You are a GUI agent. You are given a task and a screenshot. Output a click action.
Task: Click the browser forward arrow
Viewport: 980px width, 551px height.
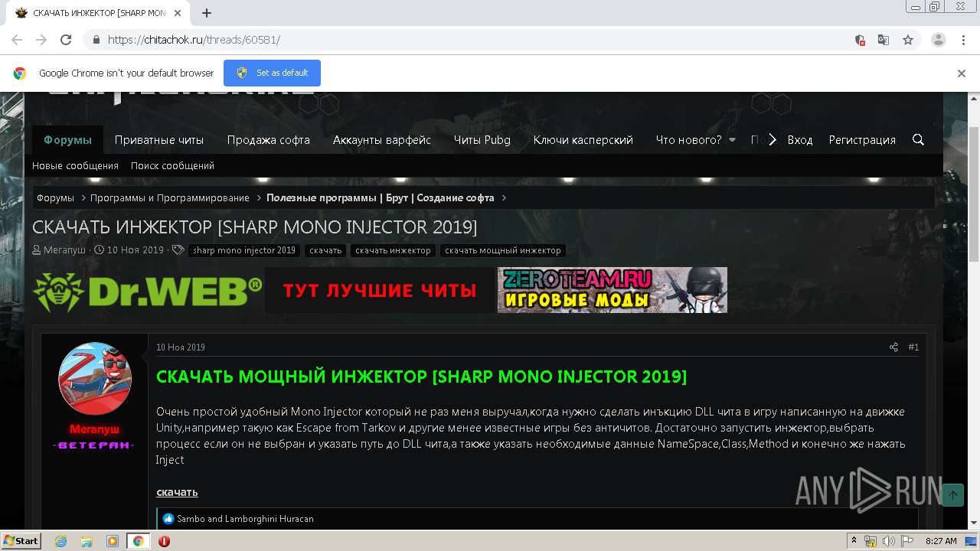pyautogui.click(x=41, y=40)
